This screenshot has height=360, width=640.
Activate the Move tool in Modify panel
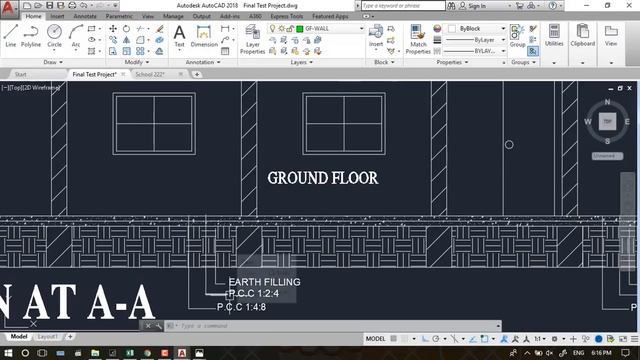[113, 29]
